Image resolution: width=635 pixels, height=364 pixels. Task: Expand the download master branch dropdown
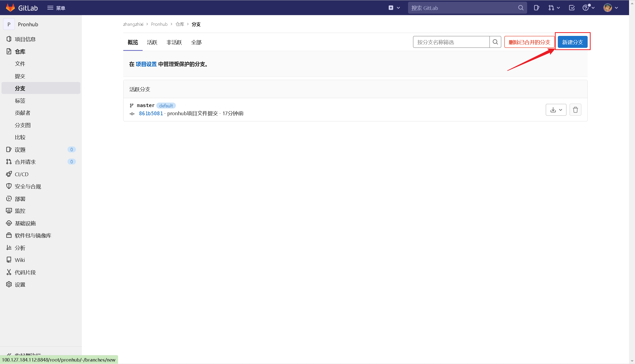[556, 110]
